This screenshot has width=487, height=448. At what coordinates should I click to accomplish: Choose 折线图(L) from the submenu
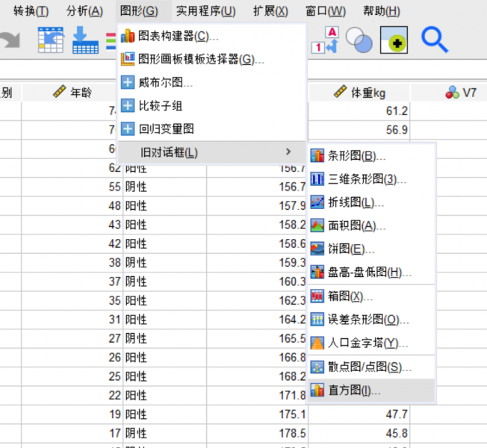(372, 202)
